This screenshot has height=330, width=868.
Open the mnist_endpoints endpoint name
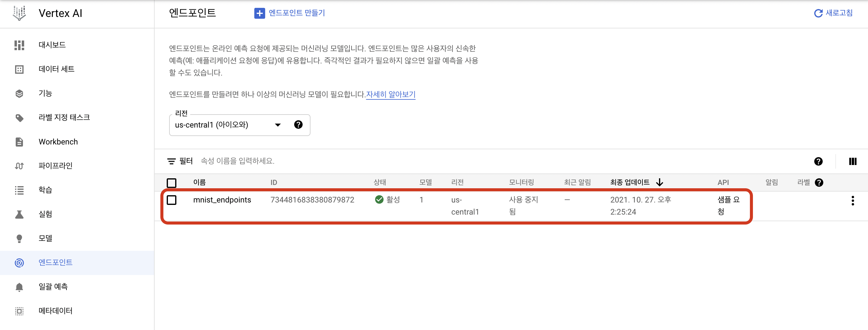(x=222, y=200)
